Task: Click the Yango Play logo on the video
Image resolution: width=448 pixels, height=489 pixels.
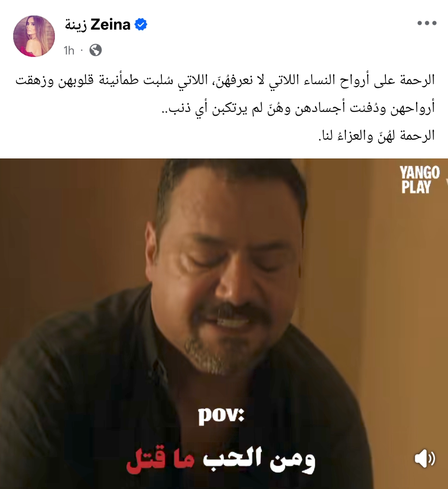Action: (419, 180)
